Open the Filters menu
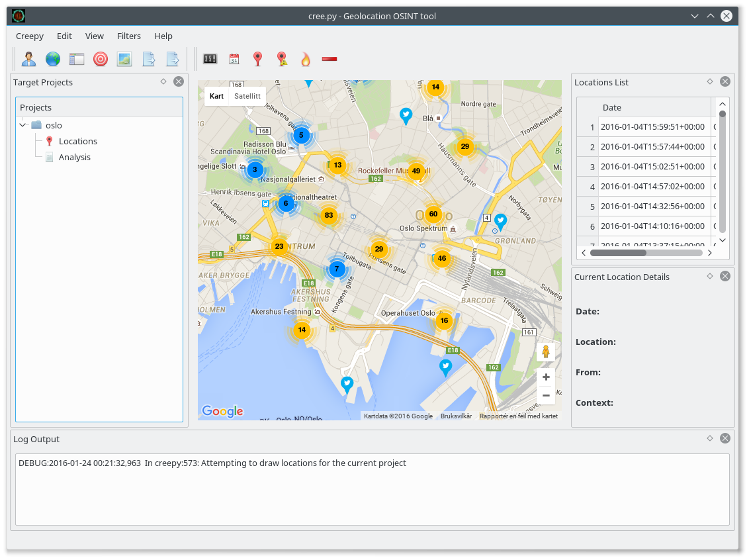 [129, 36]
